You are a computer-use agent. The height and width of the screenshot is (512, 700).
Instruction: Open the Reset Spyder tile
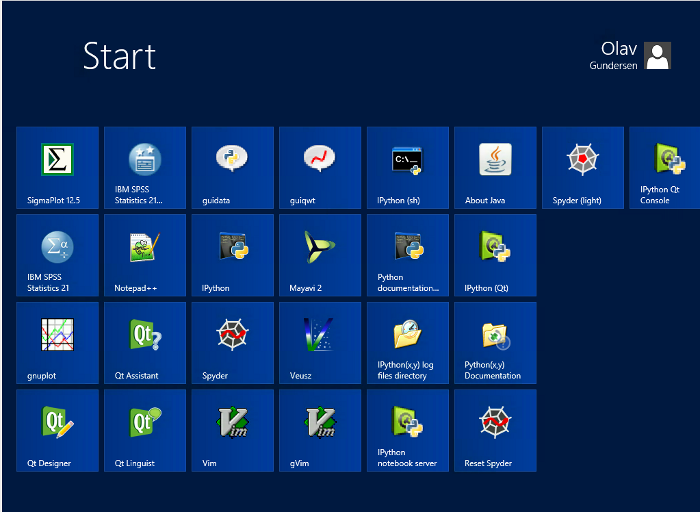(495, 430)
